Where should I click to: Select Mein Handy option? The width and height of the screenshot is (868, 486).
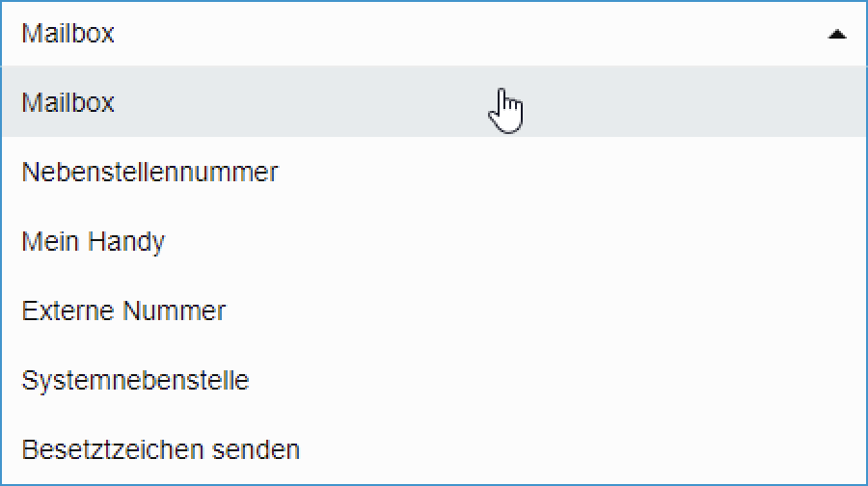pos(94,241)
